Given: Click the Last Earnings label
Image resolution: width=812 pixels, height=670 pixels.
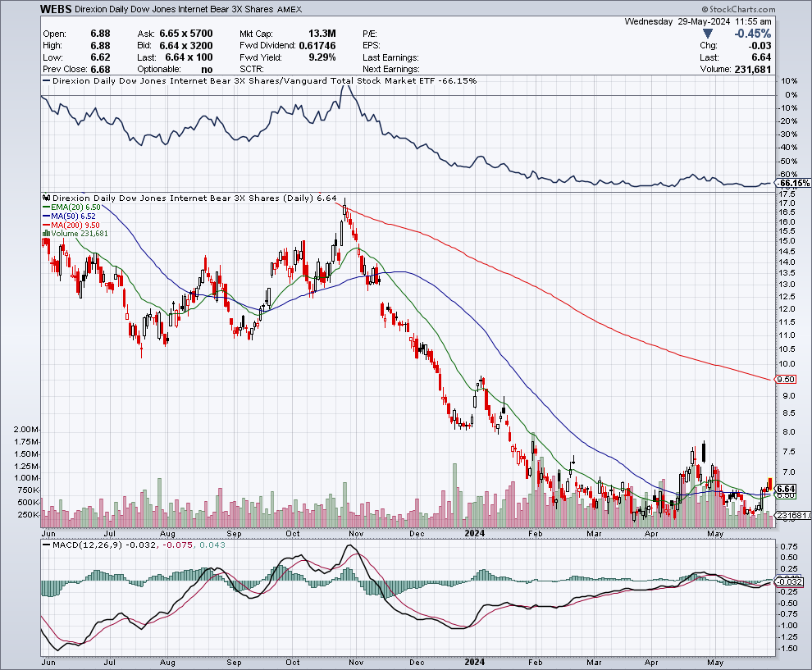Looking at the screenshot, I should point(391,57).
